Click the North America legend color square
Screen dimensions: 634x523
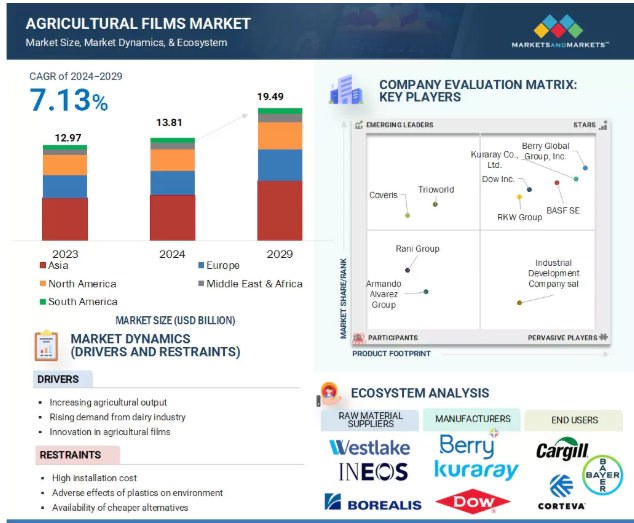tap(43, 284)
